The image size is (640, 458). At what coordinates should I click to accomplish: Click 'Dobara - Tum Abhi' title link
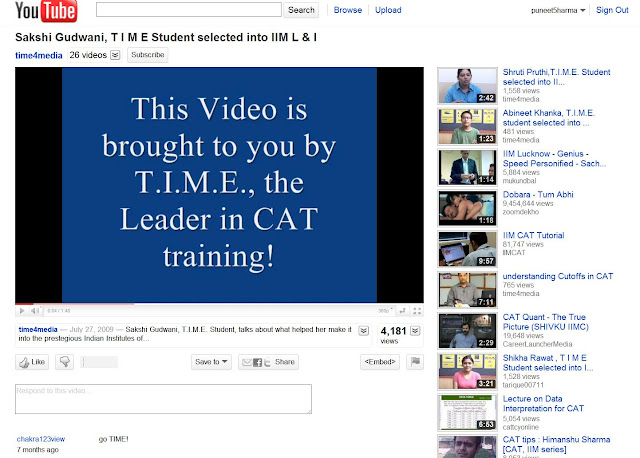[538, 195]
